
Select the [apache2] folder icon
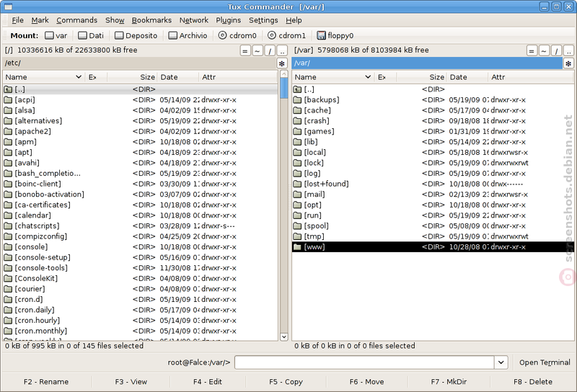tap(8, 131)
